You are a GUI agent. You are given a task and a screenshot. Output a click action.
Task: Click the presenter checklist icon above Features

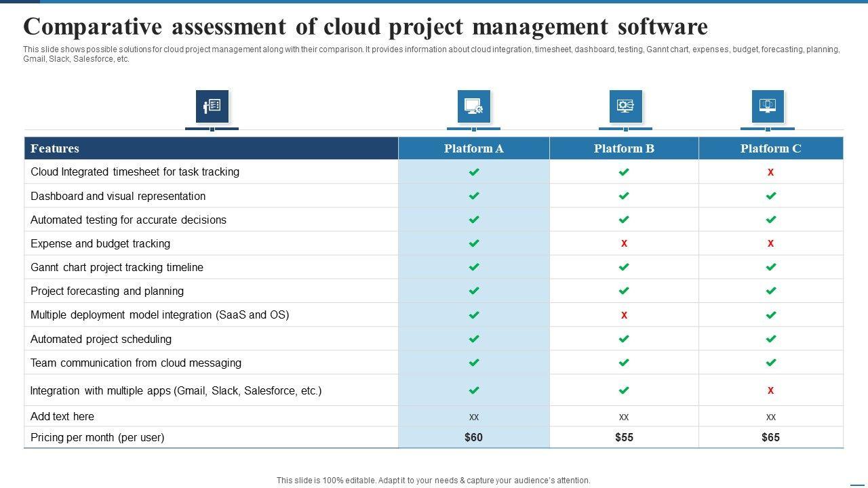(x=212, y=106)
